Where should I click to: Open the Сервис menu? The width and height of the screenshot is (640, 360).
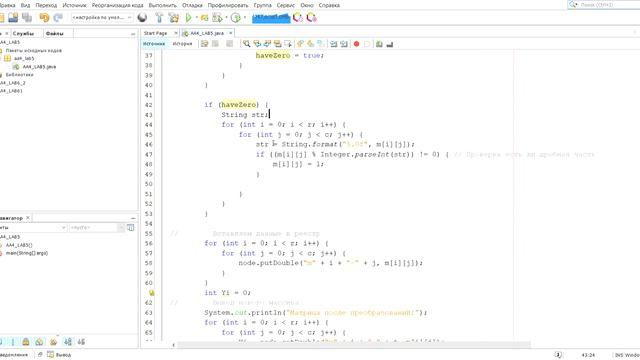click(286, 5)
